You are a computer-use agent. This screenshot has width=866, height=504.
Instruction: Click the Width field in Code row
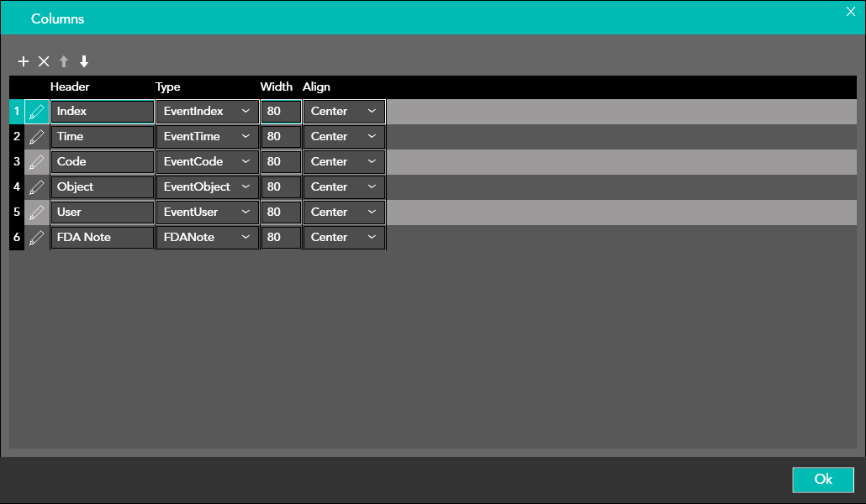pyautogui.click(x=280, y=162)
